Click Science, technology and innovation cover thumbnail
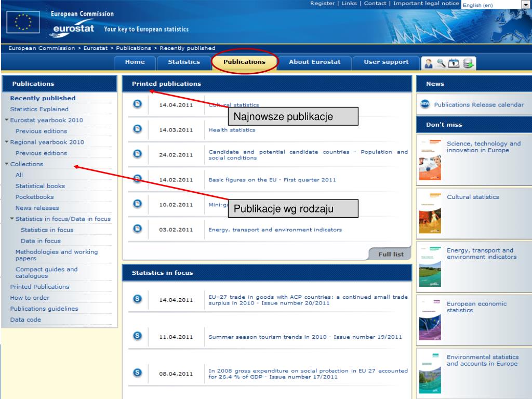This screenshot has height=399, width=532. point(430,159)
